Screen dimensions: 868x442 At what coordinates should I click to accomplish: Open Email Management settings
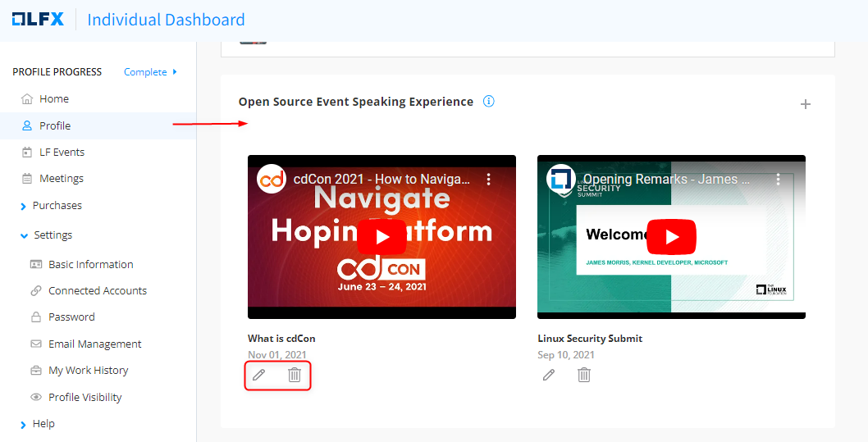[x=94, y=344]
